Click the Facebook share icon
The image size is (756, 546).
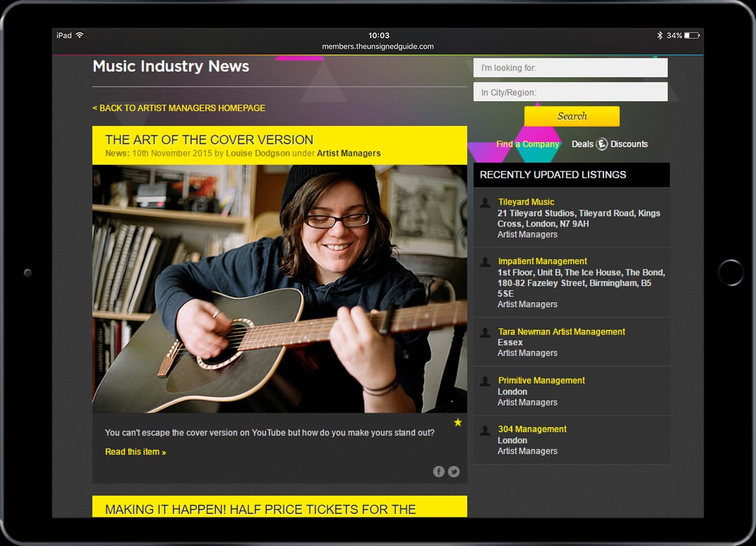[438, 471]
